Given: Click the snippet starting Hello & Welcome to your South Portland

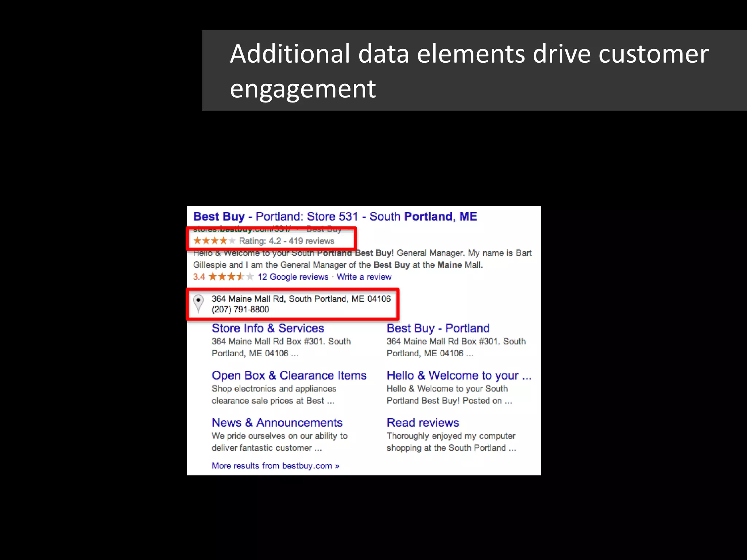Looking at the screenshot, I should point(362,259).
